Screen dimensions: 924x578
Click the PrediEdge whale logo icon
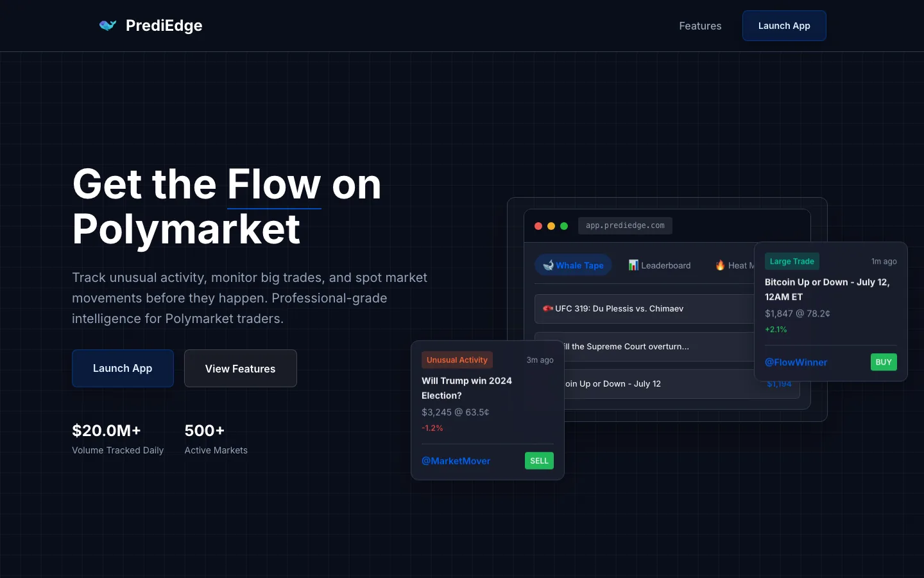[108, 26]
